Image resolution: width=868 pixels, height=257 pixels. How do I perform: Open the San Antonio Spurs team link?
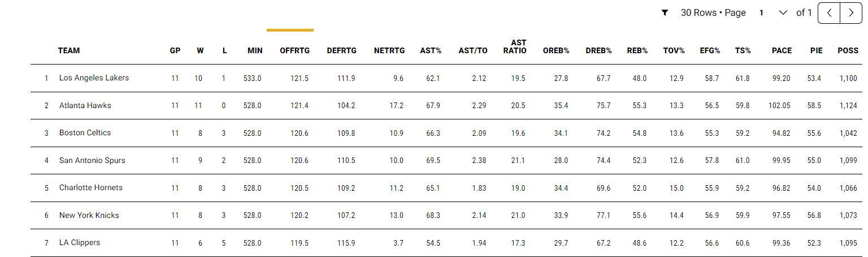pos(92,160)
